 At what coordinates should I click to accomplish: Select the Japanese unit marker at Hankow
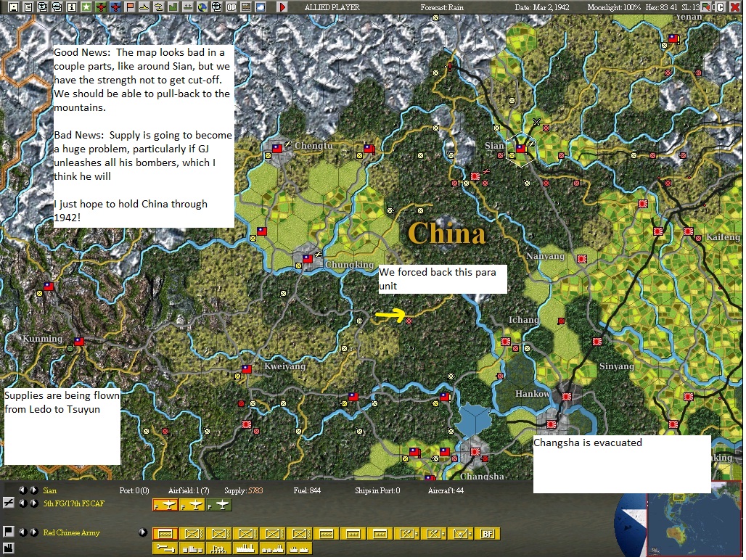(567, 397)
